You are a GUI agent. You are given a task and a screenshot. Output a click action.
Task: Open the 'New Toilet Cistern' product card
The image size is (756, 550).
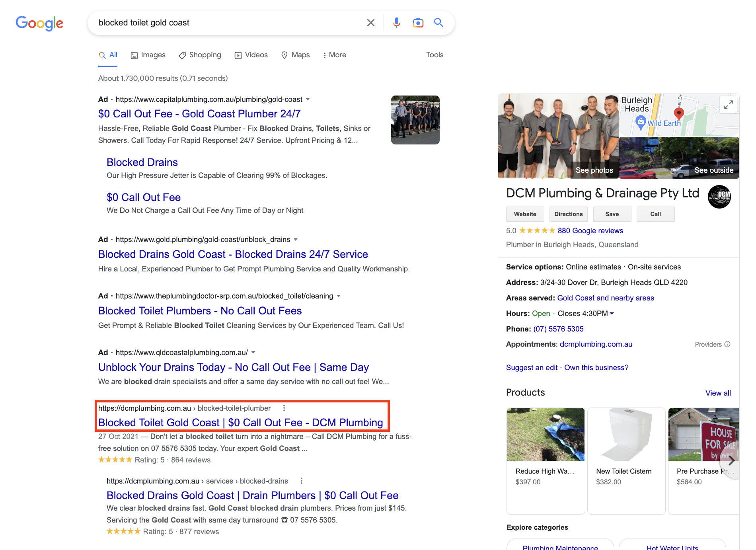[626, 461]
